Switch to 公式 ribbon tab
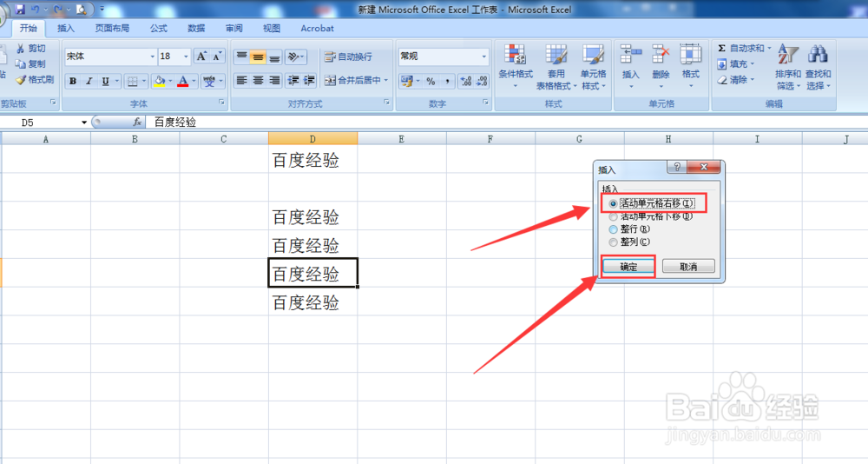 (158, 29)
